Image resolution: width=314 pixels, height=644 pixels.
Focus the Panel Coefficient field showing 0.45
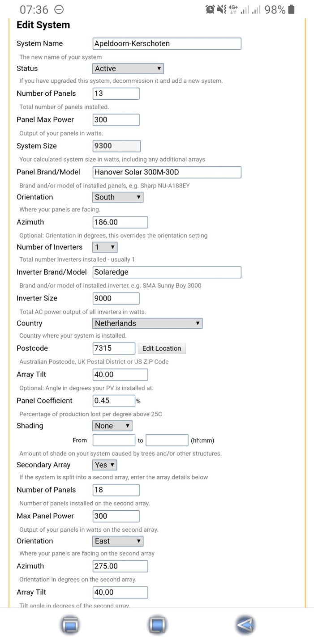(114, 401)
